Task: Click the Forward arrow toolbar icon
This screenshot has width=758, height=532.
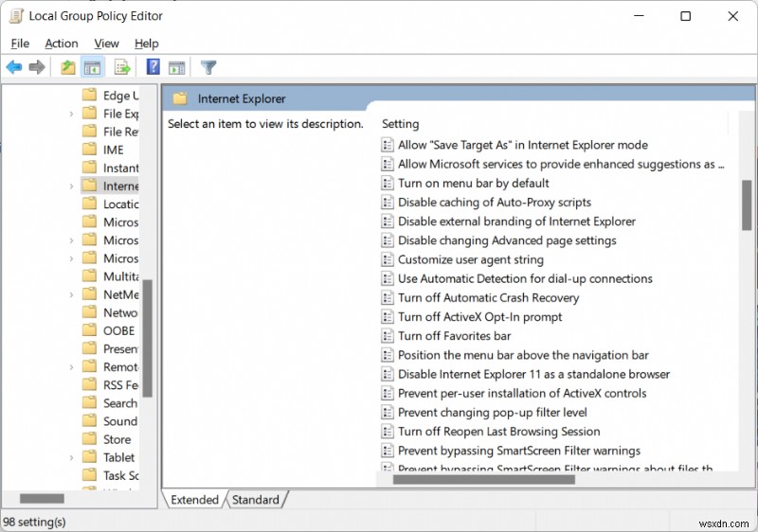Action: (x=37, y=67)
